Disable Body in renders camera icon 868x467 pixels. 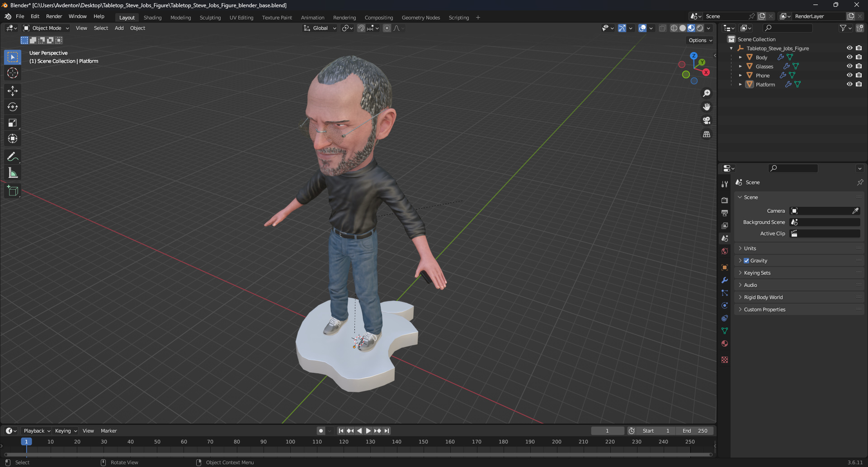(859, 57)
